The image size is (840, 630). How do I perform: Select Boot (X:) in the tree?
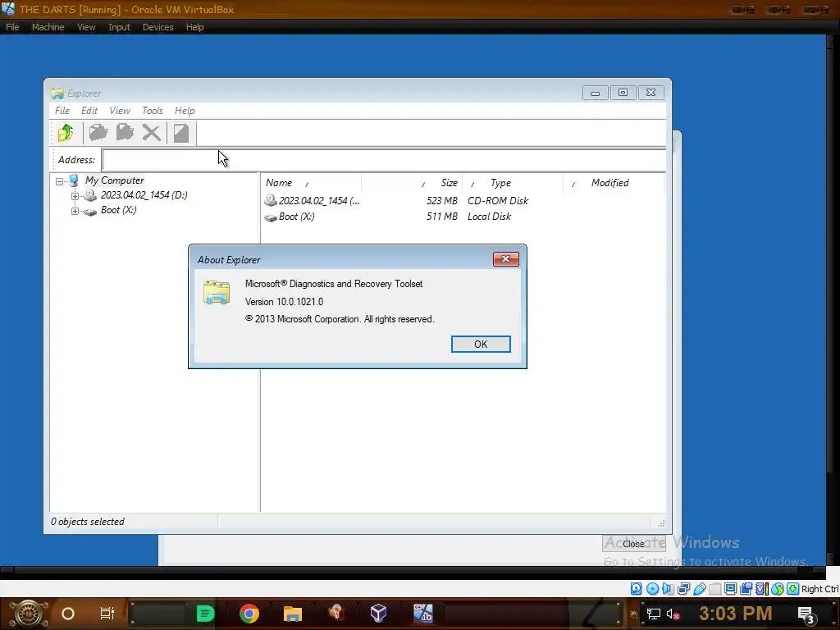118,211
